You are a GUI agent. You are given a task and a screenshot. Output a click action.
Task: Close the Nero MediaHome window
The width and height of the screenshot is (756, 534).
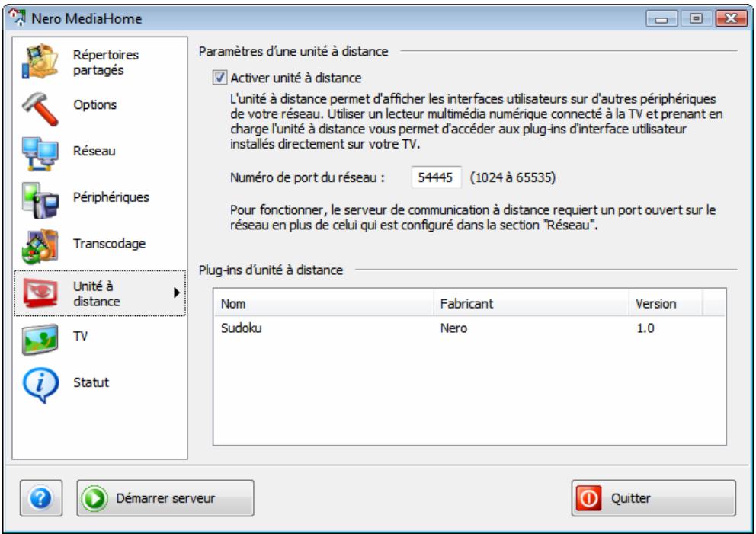pos(731,19)
